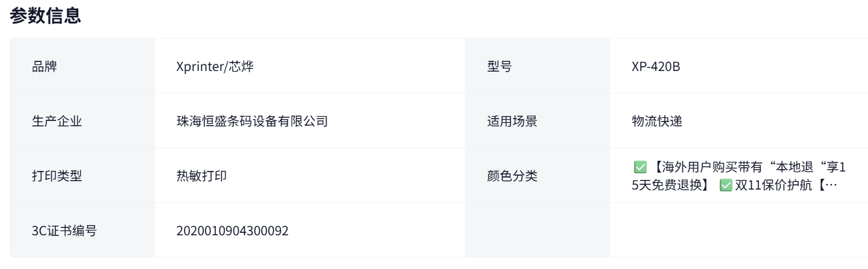The image size is (868, 269).
Task: Select the 打印类型 label cell
Action: coord(57,176)
